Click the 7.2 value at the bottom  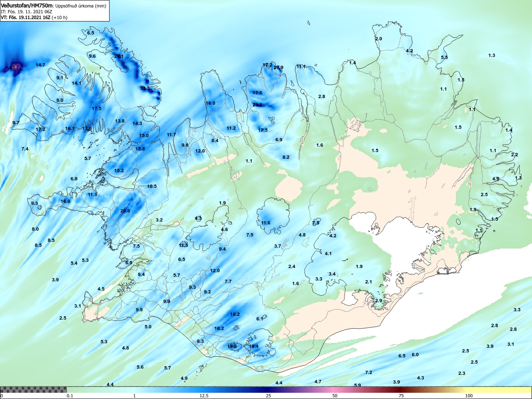pos(369,372)
